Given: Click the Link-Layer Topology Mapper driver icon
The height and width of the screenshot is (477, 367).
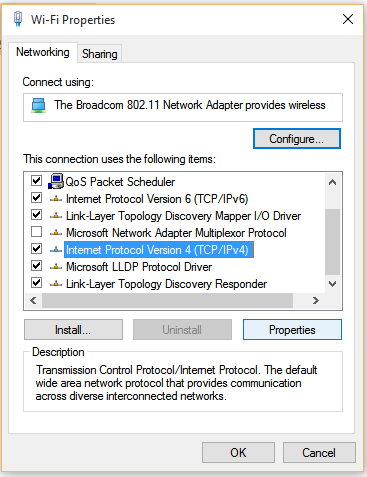Looking at the screenshot, I should (56, 216).
